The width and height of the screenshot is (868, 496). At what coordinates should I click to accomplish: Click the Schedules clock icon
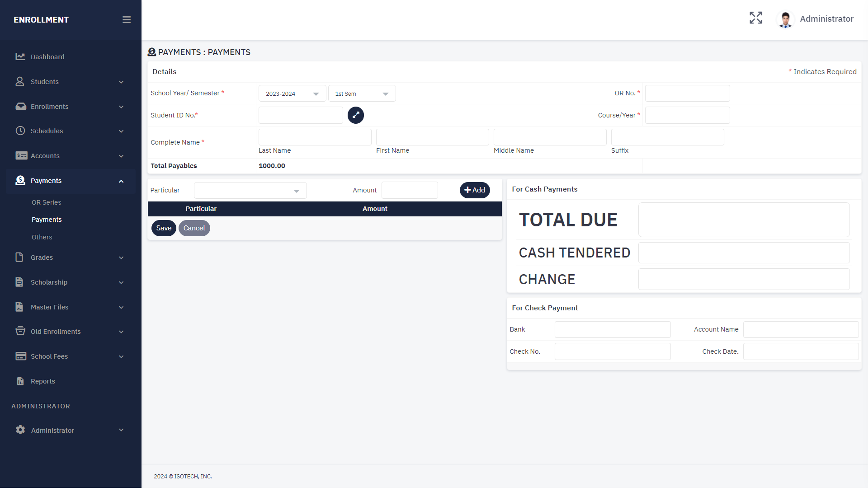click(x=20, y=131)
